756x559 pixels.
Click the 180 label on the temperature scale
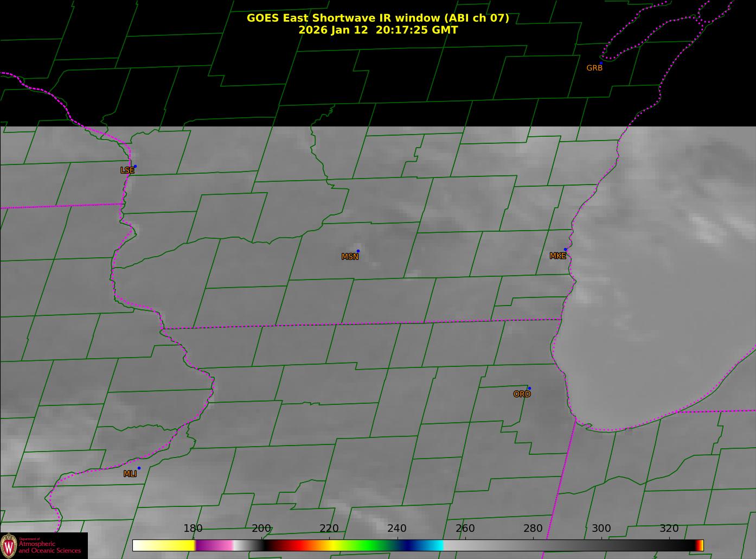click(x=193, y=529)
